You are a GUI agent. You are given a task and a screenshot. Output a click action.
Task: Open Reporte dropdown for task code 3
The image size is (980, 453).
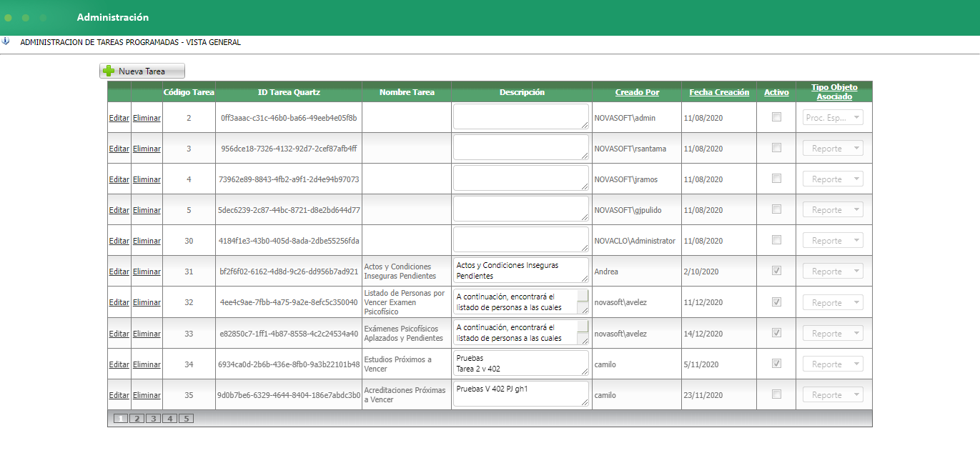(833, 149)
